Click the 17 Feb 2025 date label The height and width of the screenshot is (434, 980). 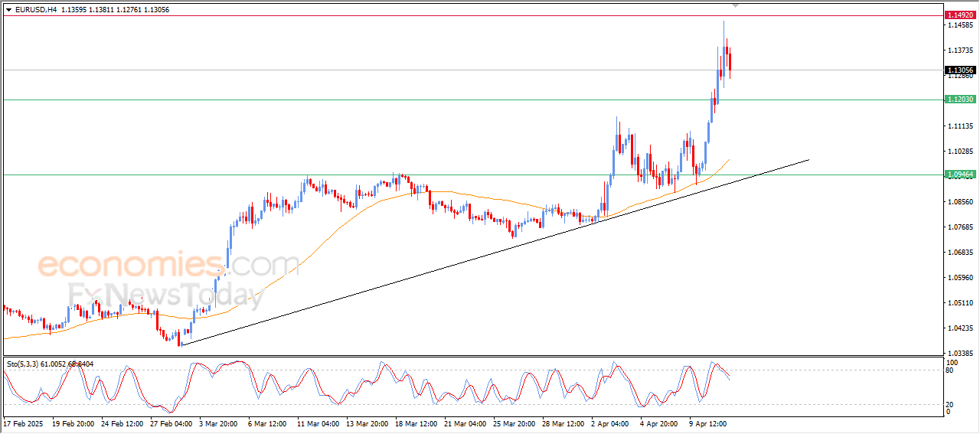point(24,423)
